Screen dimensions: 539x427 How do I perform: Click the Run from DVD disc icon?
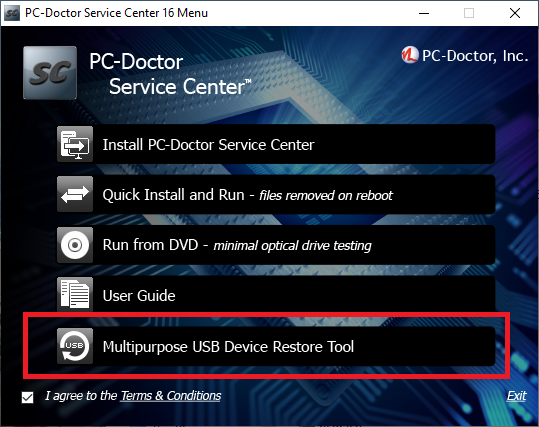[75, 245]
